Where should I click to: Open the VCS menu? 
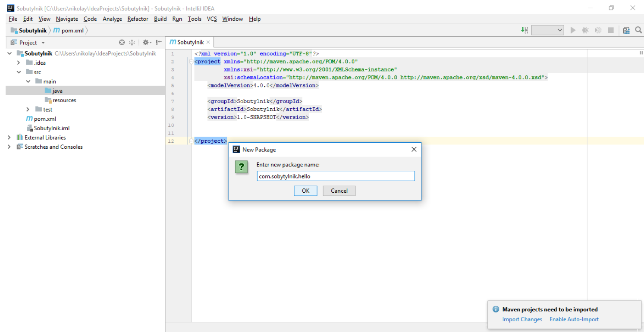[212, 19]
